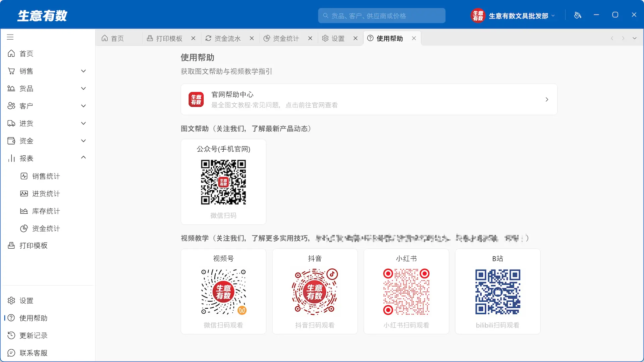
Task: Open 库存统计 report in sidebar
Action: click(40, 211)
